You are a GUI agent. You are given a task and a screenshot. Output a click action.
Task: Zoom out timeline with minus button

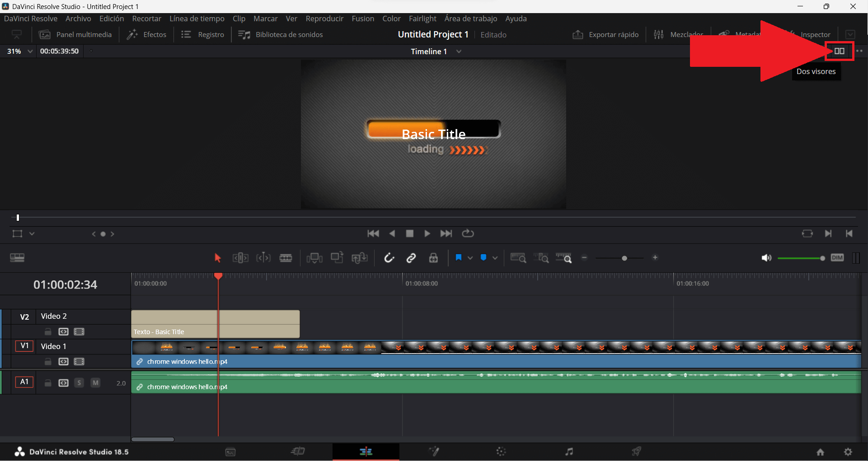584,258
